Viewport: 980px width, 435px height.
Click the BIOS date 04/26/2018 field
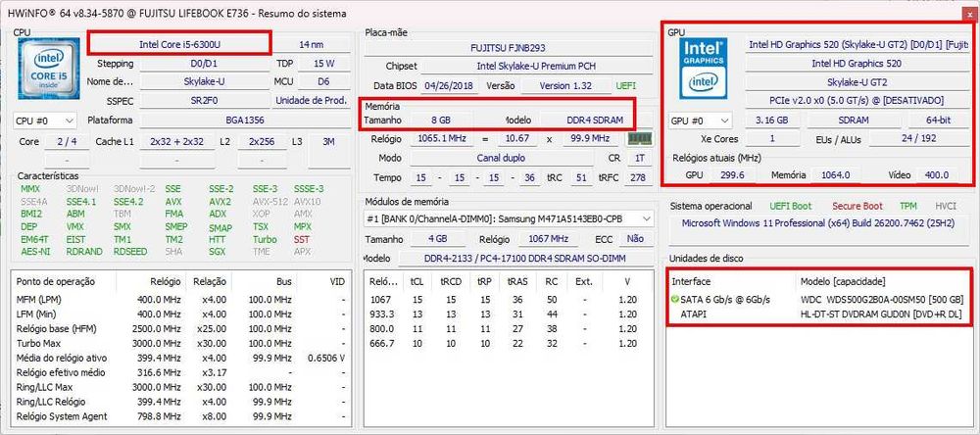[448, 85]
